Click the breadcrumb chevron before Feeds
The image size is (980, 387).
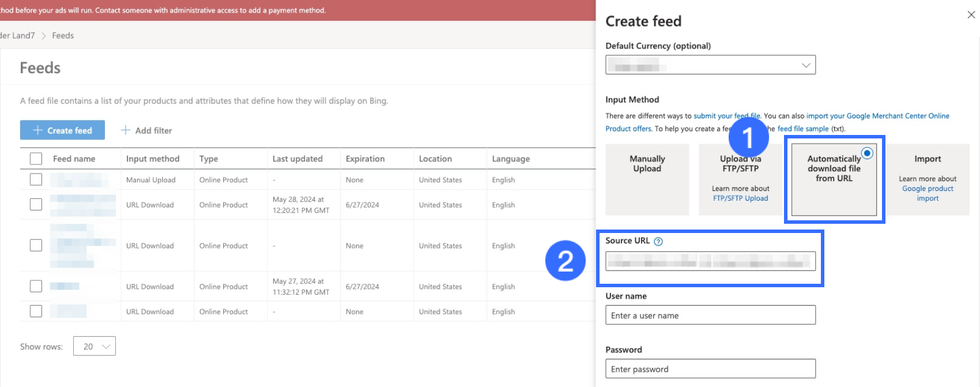(x=44, y=36)
